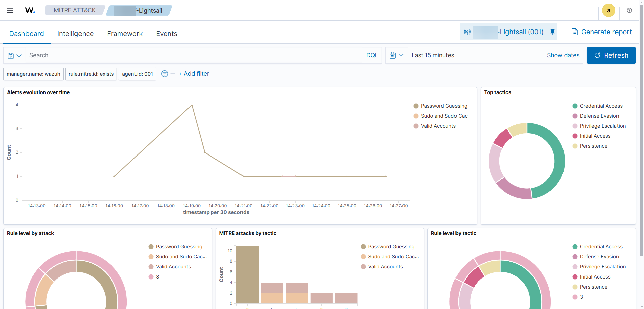Toggle Privilege Escalation in Rule level by tactic legend
Screen dimensions: 644x309
[599, 267]
